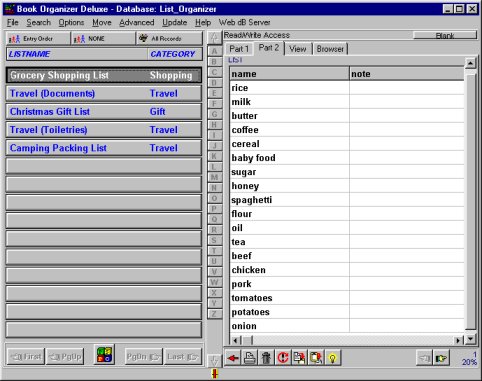Jump to letter M in alphabet index
Viewport: 482px width, 381px height.
coord(214,177)
